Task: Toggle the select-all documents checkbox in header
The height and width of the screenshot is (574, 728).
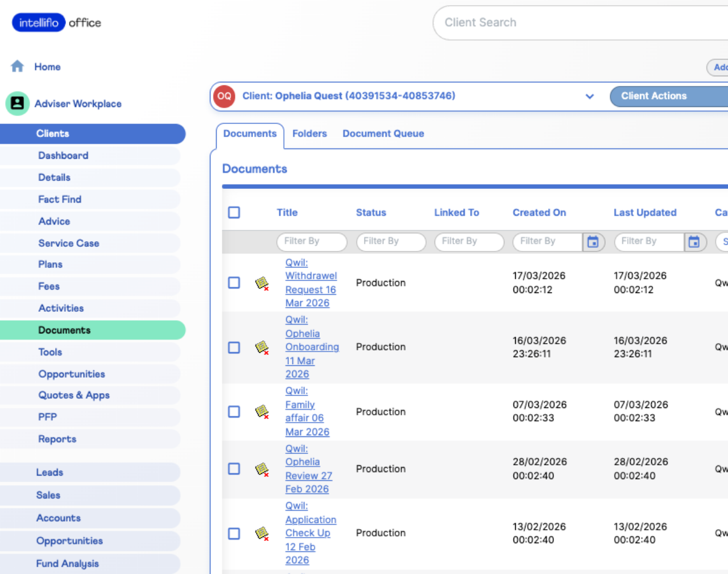Action: [x=234, y=213]
